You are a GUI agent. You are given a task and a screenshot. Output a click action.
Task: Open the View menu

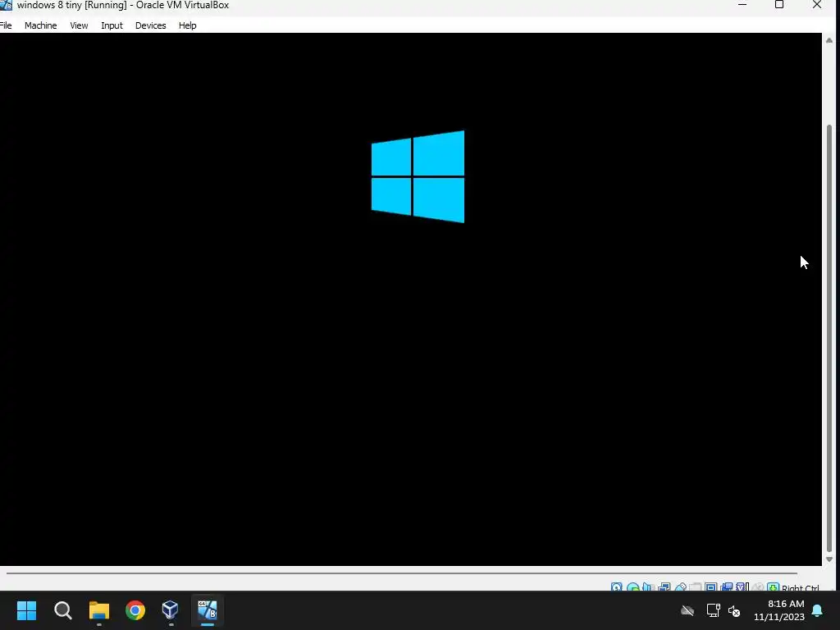(79, 25)
